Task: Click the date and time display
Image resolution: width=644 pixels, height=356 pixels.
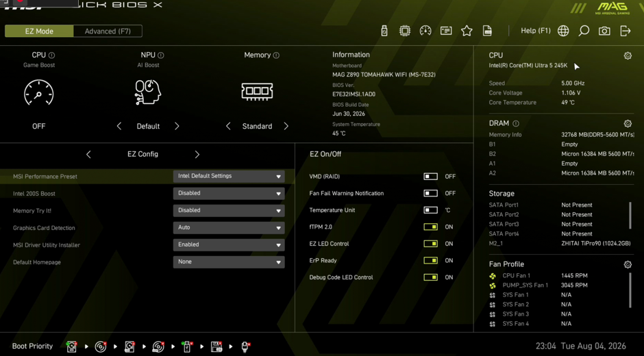Action: [x=581, y=346]
